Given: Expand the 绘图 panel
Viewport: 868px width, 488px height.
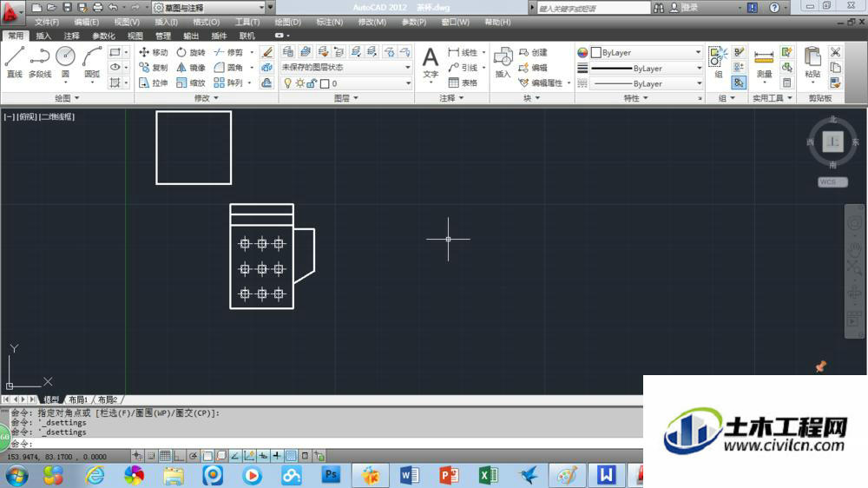Looking at the screenshot, I should pos(67,98).
